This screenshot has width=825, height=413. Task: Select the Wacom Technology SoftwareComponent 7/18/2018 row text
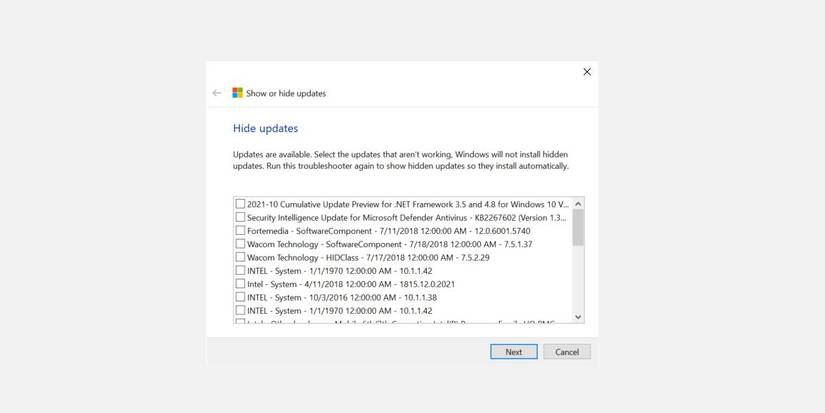tap(390, 244)
